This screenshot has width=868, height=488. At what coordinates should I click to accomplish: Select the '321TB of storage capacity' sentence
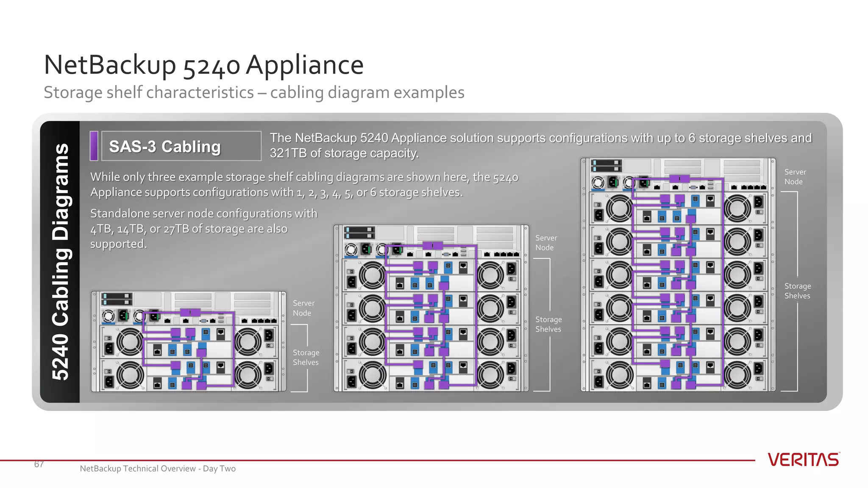coord(541,145)
